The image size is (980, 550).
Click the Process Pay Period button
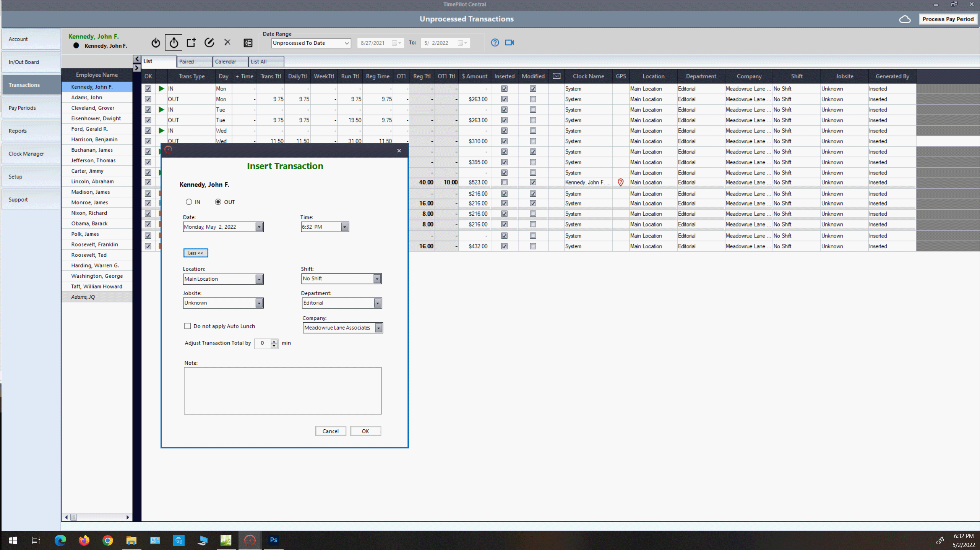point(948,19)
